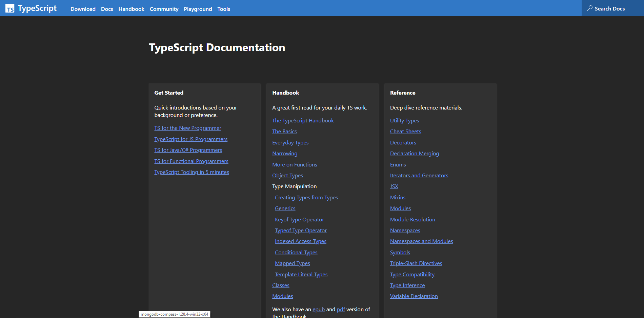Open the Playground navigation item
644x318 pixels.
[x=198, y=9]
